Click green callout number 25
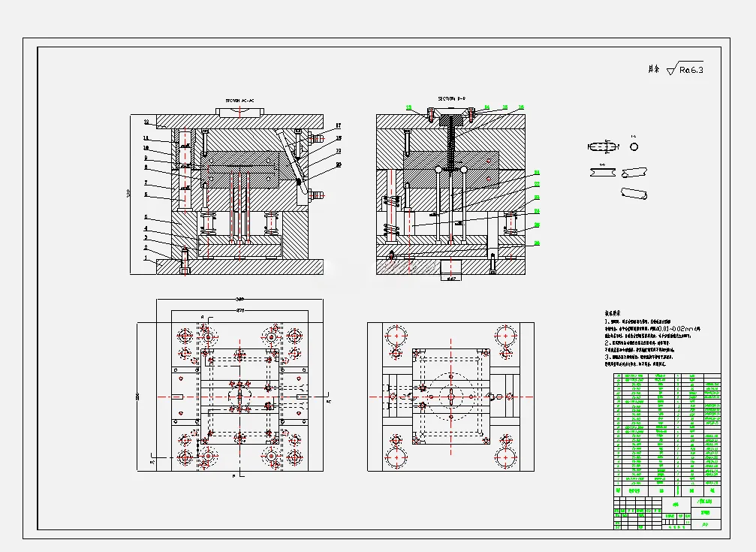 tap(537, 225)
